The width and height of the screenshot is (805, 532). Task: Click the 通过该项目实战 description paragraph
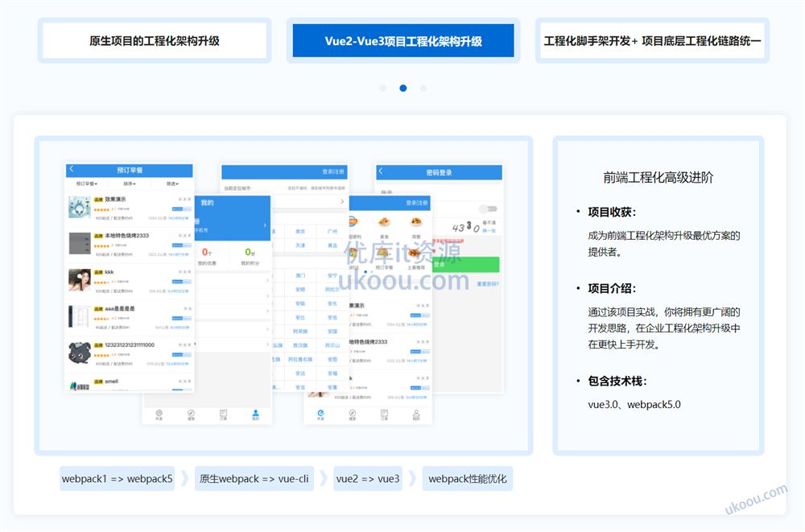point(664,328)
